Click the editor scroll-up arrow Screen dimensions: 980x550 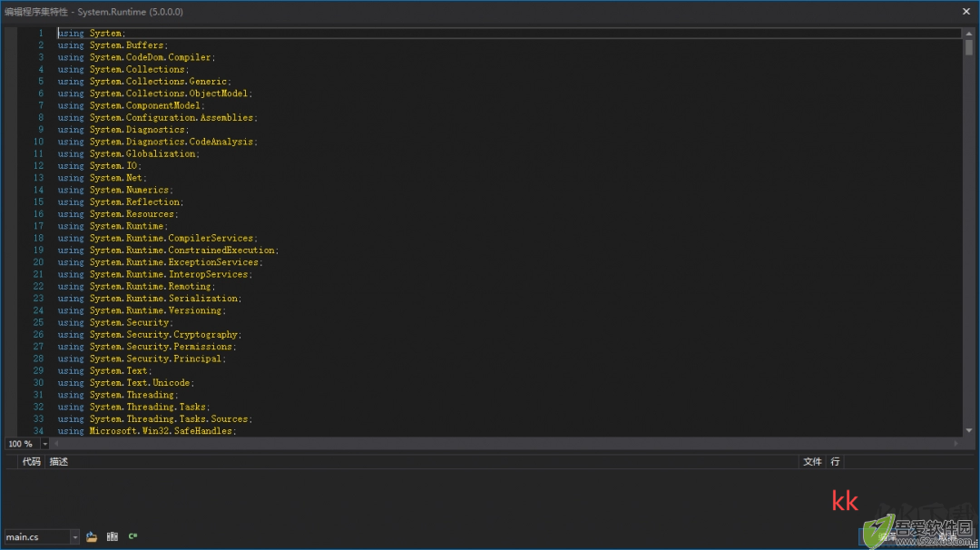tap(968, 34)
